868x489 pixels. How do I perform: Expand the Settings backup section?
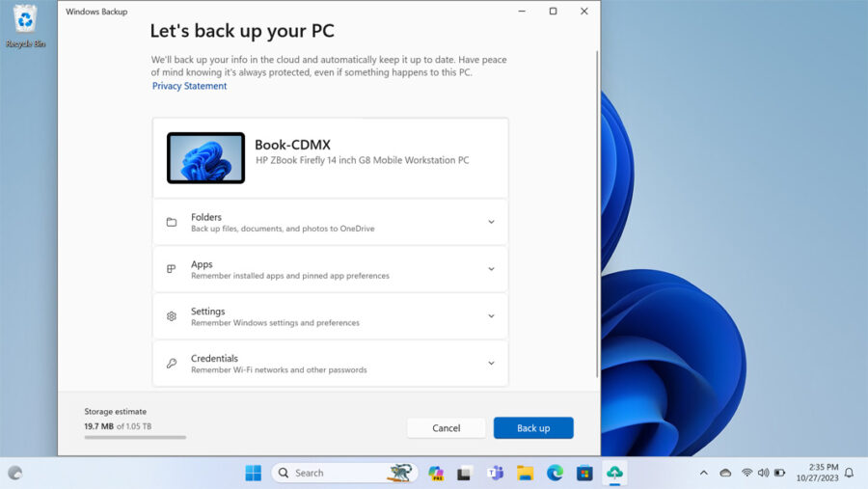(x=491, y=316)
